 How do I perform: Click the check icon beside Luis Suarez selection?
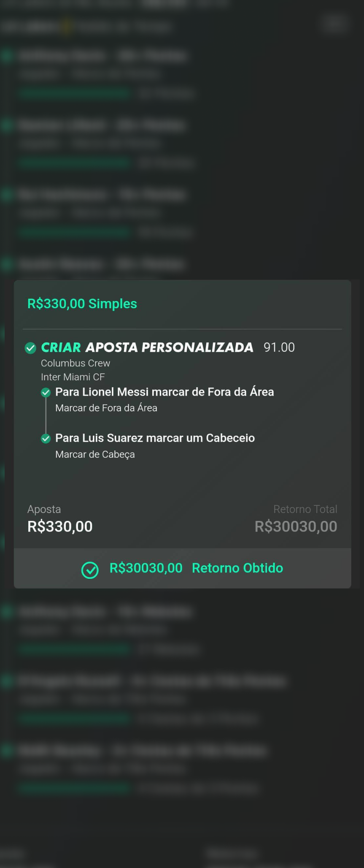click(46, 439)
